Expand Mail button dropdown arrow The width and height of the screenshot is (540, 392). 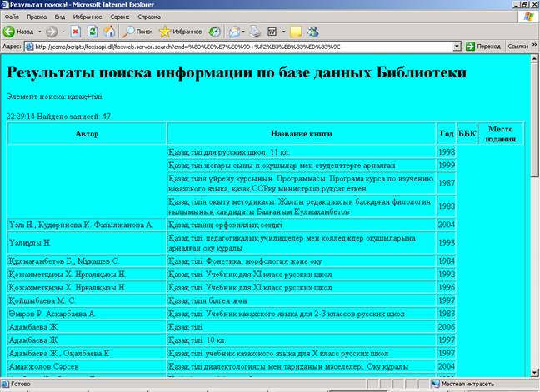[x=243, y=32]
